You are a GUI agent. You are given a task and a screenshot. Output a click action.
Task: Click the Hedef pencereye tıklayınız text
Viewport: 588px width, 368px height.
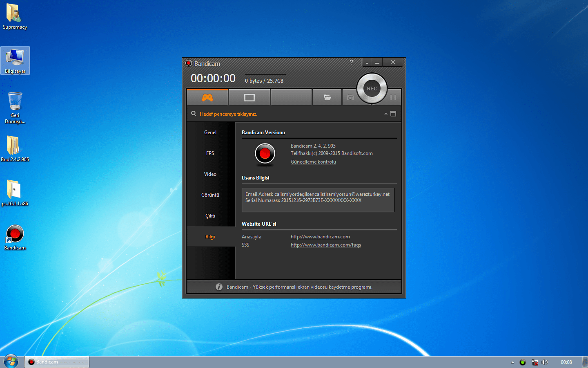point(229,114)
